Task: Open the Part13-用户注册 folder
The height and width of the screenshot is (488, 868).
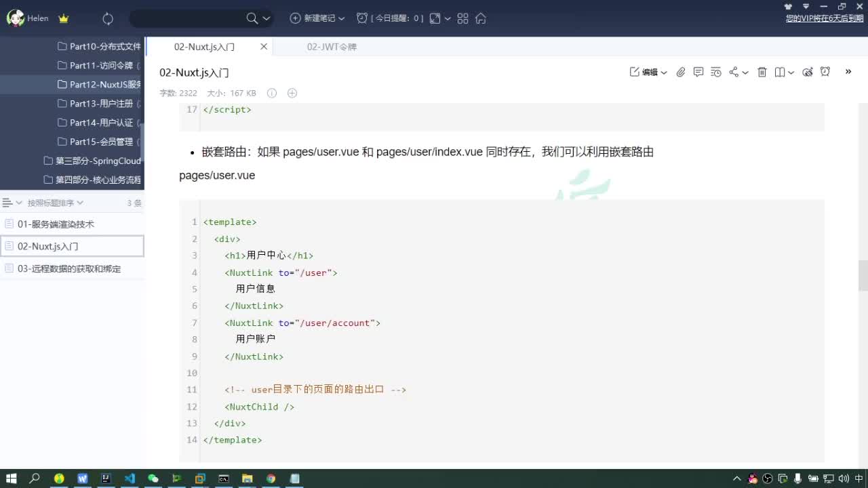Action: click(99, 103)
